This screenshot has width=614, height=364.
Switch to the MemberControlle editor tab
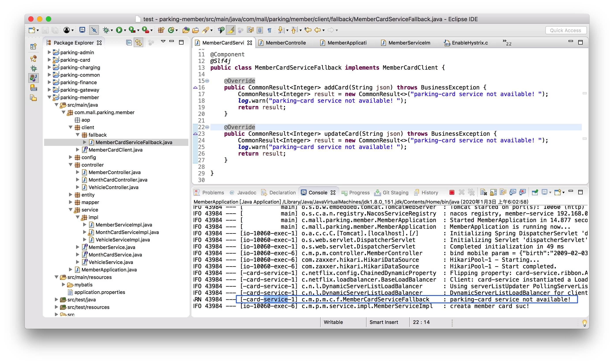pyautogui.click(x=286, y=43)
